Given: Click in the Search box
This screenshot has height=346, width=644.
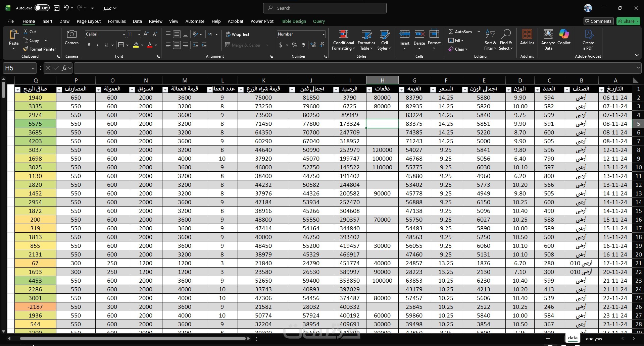Looking at the screenshot, I should 325,8.
